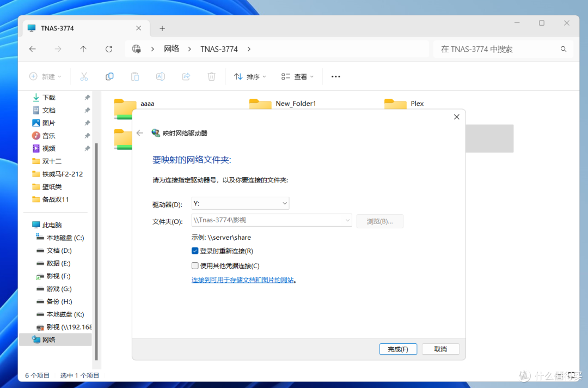Screen dimensions: 588x388
Task: Close the Map Network Drive dialog
Action: pos(456,117)
